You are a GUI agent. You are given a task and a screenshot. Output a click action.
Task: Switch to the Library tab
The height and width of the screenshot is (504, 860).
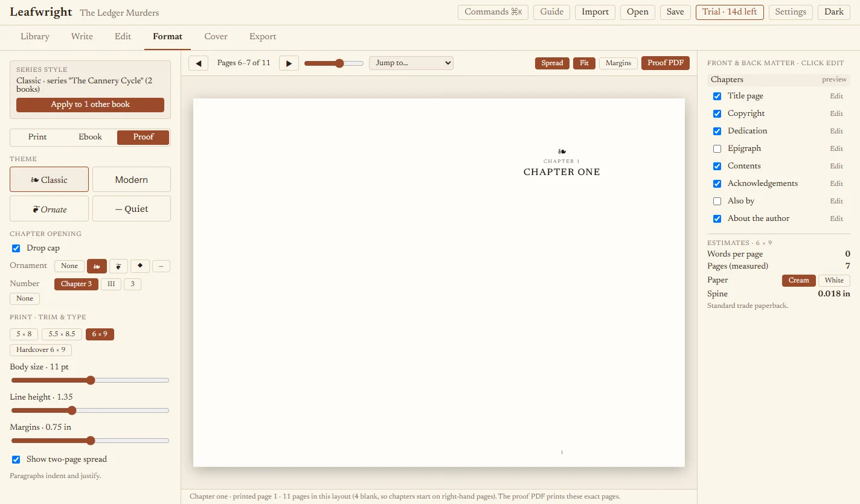click(35, 36)
